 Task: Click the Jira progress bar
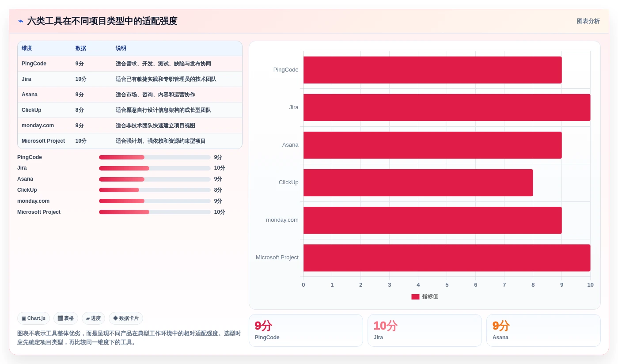pos(155,168)
